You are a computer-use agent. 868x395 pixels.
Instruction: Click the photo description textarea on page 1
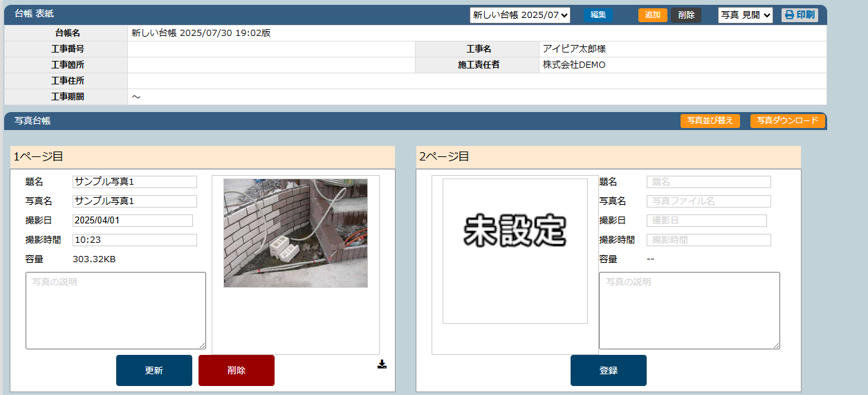click(x=116, y=311)
